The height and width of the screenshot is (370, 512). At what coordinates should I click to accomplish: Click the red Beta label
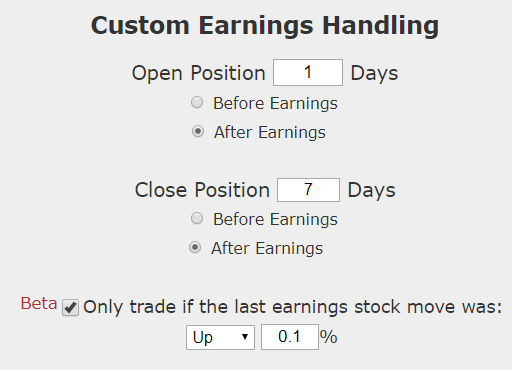(x=39, y=303)
